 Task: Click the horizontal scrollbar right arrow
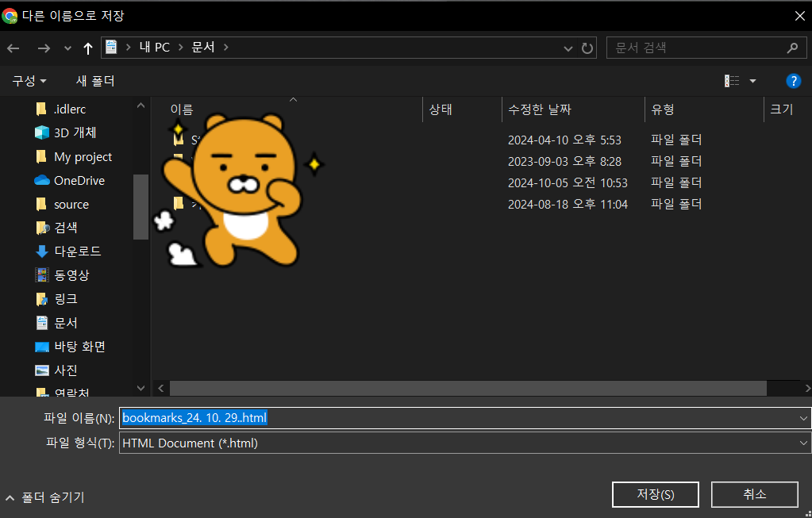click(x=806, y=388)
